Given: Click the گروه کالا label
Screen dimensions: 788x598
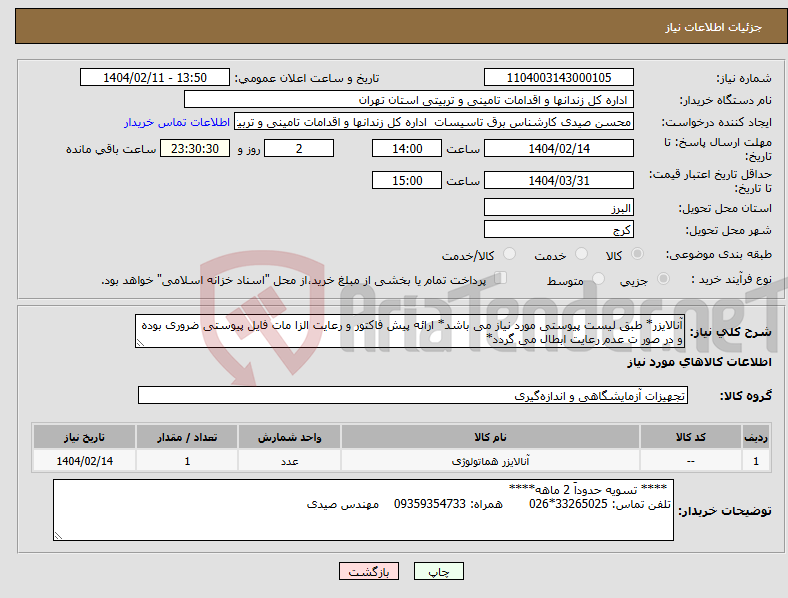Looking at the screenshot, I should click(746, 396).
